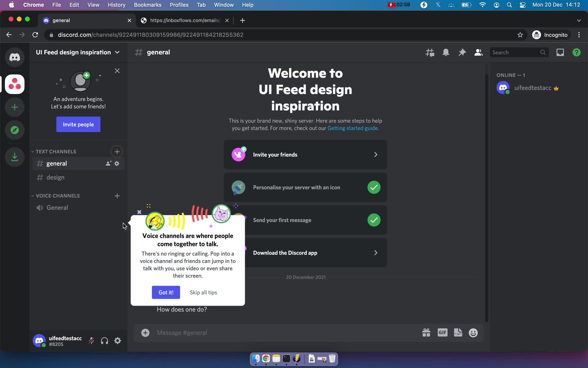588x368 pixels.
Task: Select the View menu in Chrome
Action: tap(93, 5)
